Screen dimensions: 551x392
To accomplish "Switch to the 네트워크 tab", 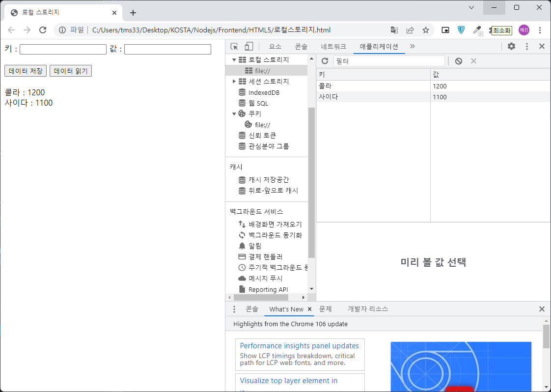I will point(333,46).
